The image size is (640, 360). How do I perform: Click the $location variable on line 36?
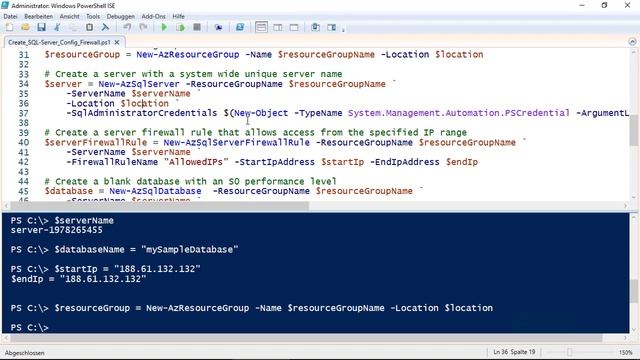144,103
